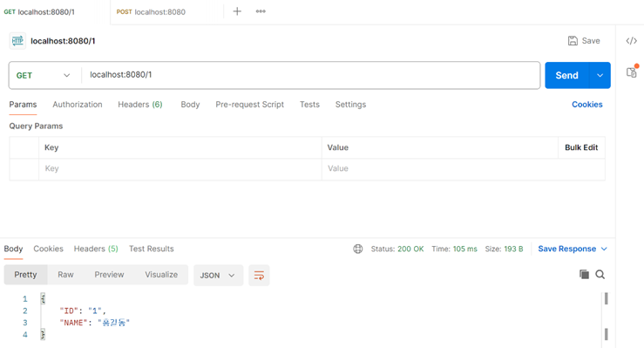Click the HTTP request icon beside the title
This screenshot has height=348, width=644.
point(17,41)
